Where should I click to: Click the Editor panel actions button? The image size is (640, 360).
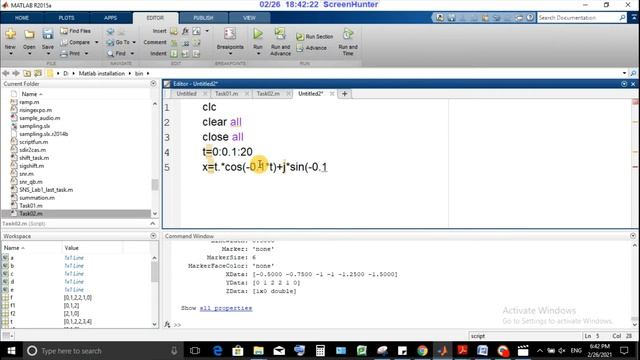pyautogui.click(x=624, y=84)
